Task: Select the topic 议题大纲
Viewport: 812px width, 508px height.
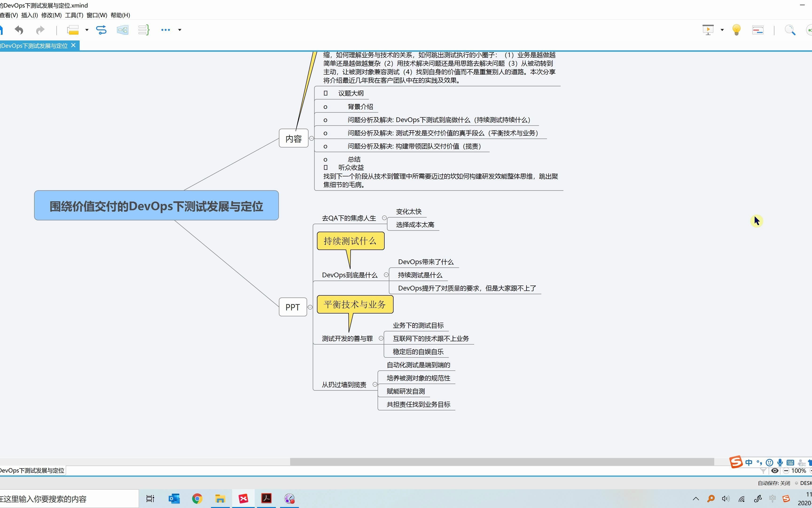Action: [x=351, y=93]
